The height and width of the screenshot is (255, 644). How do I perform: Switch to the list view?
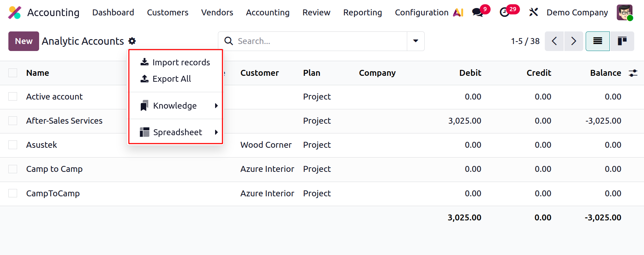[598, 41]
